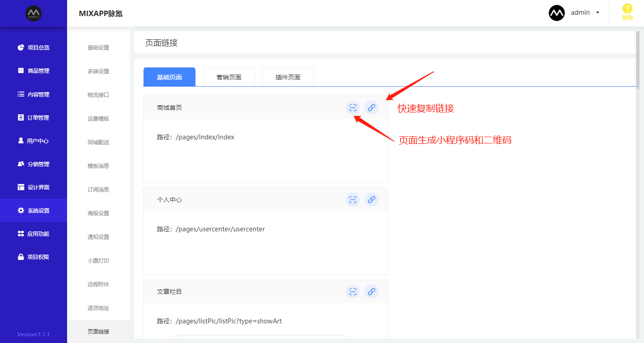Go to 订阅消息 submenu item

click(98, 190)
